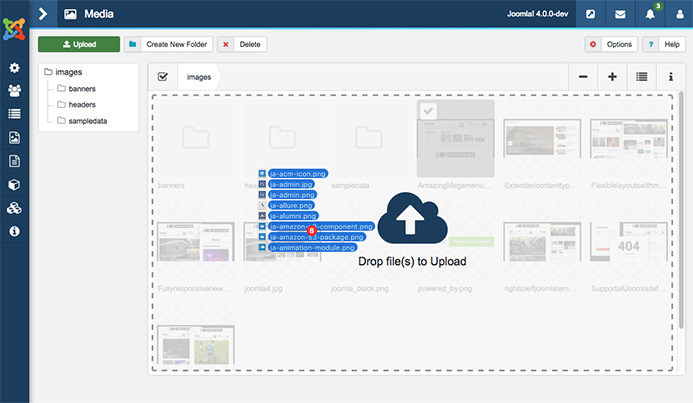Select the headers folder in the tree

coord(76,105)
